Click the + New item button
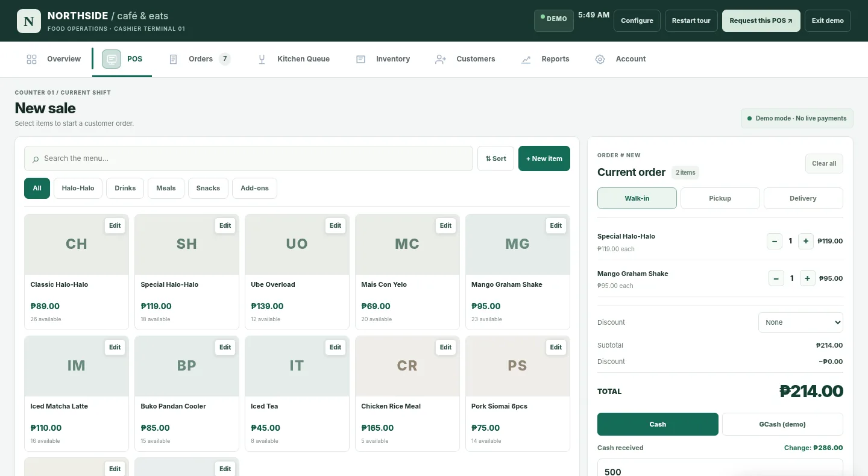 click(544, 158)
